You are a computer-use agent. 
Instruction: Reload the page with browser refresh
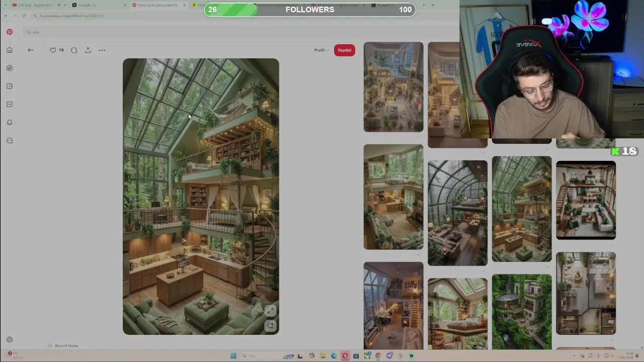pos(24,16)
